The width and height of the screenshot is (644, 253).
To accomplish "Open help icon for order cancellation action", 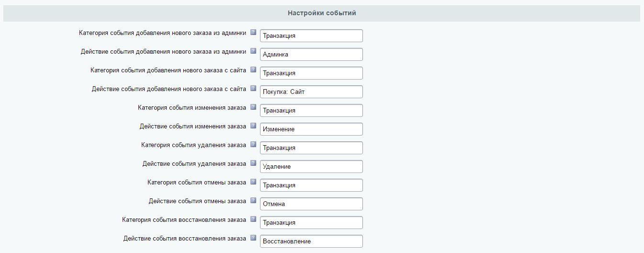I will click(x=253, y=201).
